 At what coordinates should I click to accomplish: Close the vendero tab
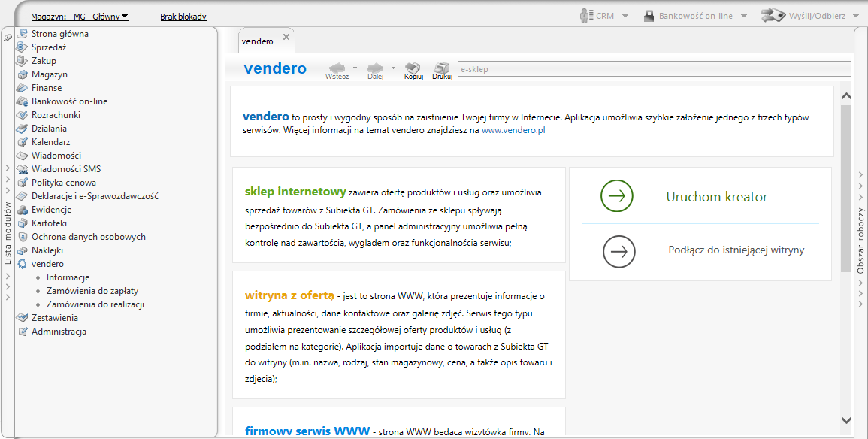286,37
